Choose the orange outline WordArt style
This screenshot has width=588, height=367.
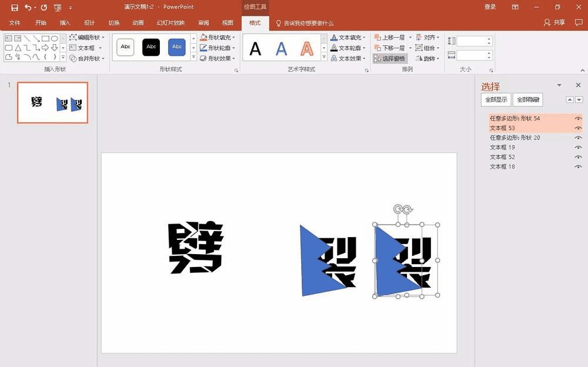tap(307, 48)
